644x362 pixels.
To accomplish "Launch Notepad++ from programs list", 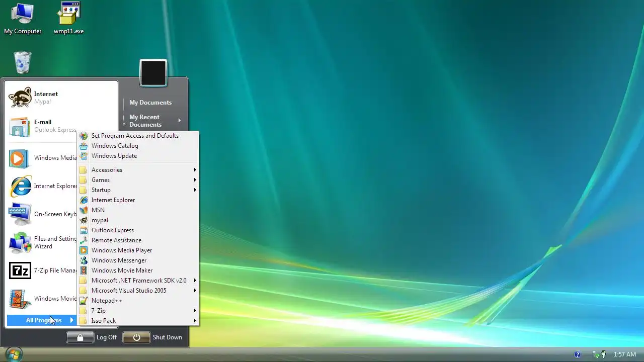I will (138, 301).
